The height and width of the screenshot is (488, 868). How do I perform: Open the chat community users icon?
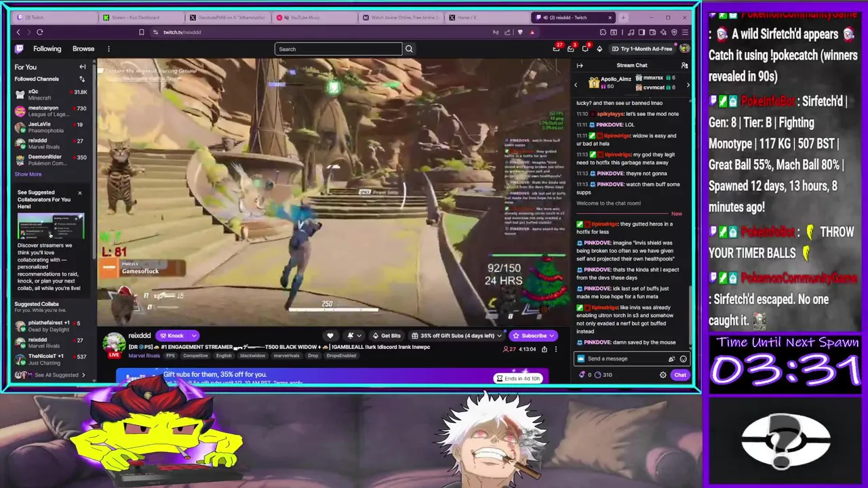(684, 66)
